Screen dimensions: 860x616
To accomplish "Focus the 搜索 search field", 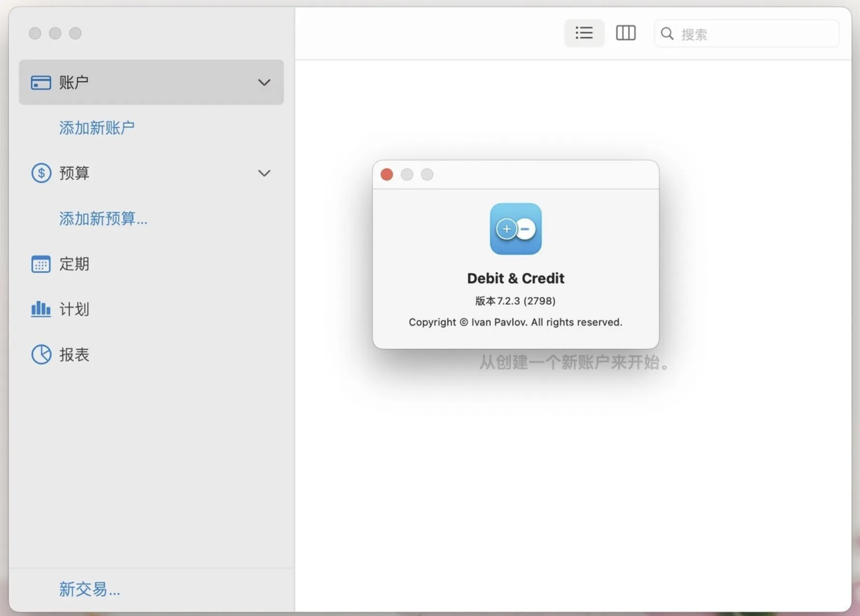I will [x=746, y=33].
